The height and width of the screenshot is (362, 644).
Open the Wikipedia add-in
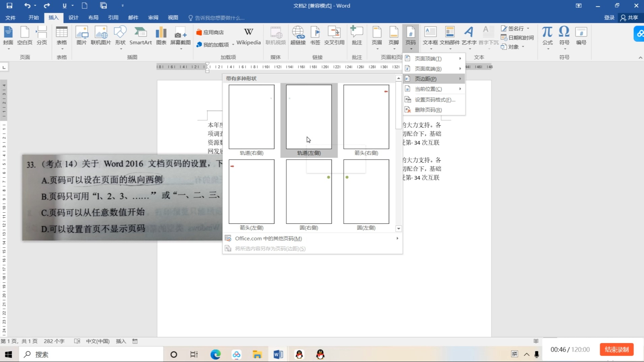click(x=249, y=36)
